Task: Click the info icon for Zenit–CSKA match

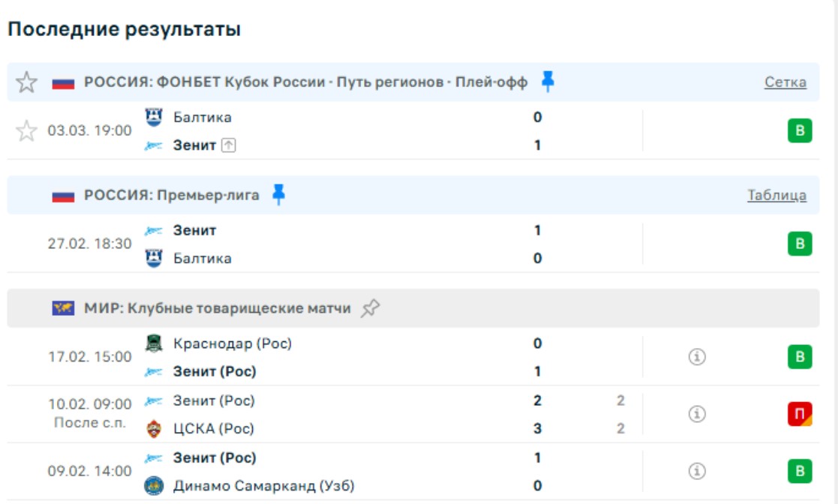Action: tap(698, 414)
